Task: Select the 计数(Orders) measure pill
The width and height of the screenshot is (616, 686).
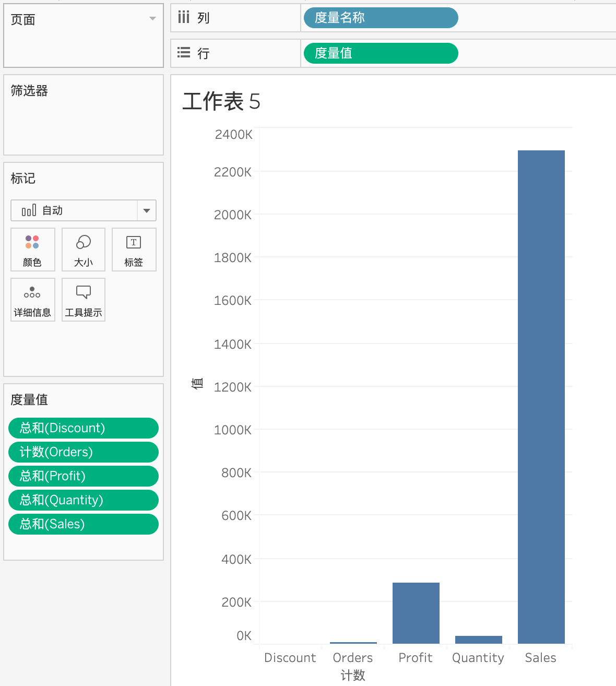Action: [x=83, y=452]
